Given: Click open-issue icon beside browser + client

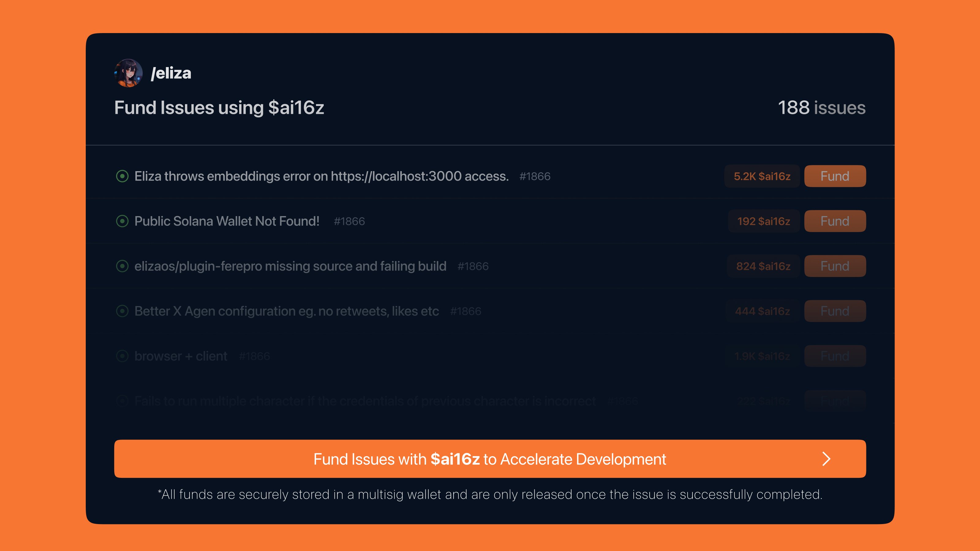Looking at the screenshot, I should pos(122,356).
